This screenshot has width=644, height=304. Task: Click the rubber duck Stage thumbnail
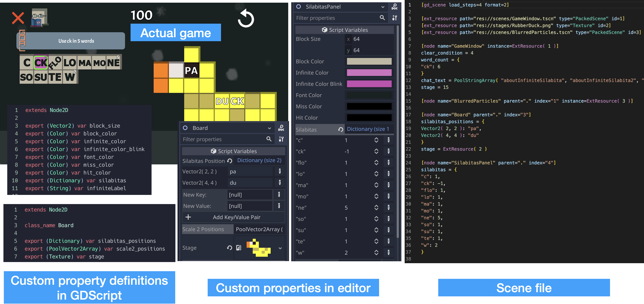coord(258,248)
